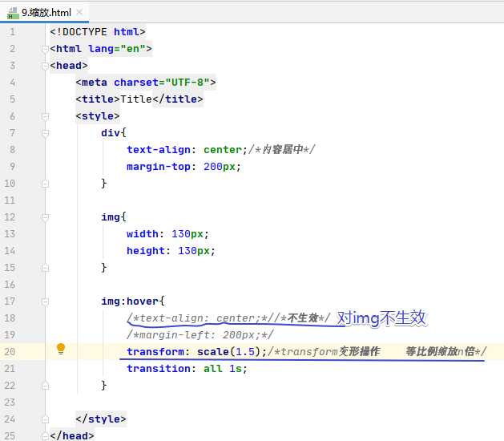
Task: Click line number 20 in the gutter
Action: [10, 351]
